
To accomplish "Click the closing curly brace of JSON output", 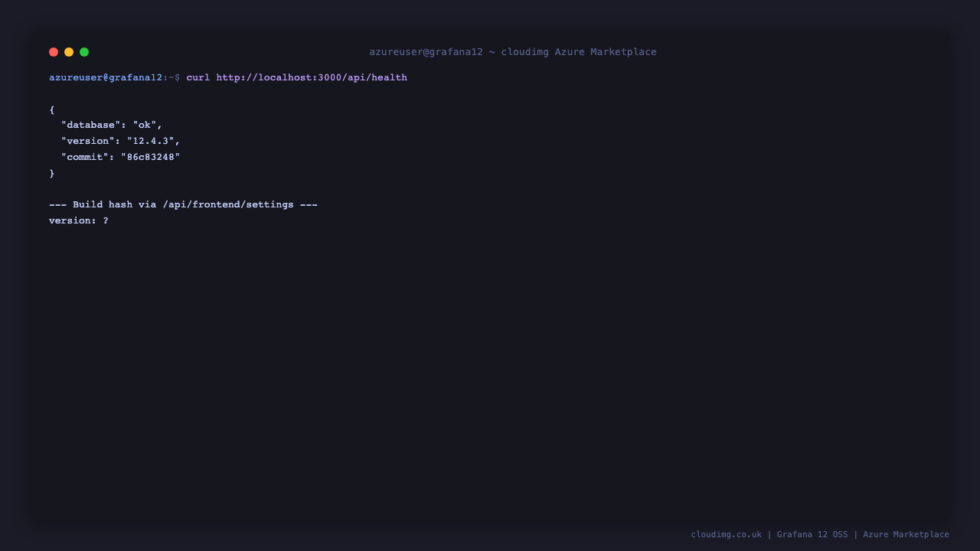I will (52, 173).
